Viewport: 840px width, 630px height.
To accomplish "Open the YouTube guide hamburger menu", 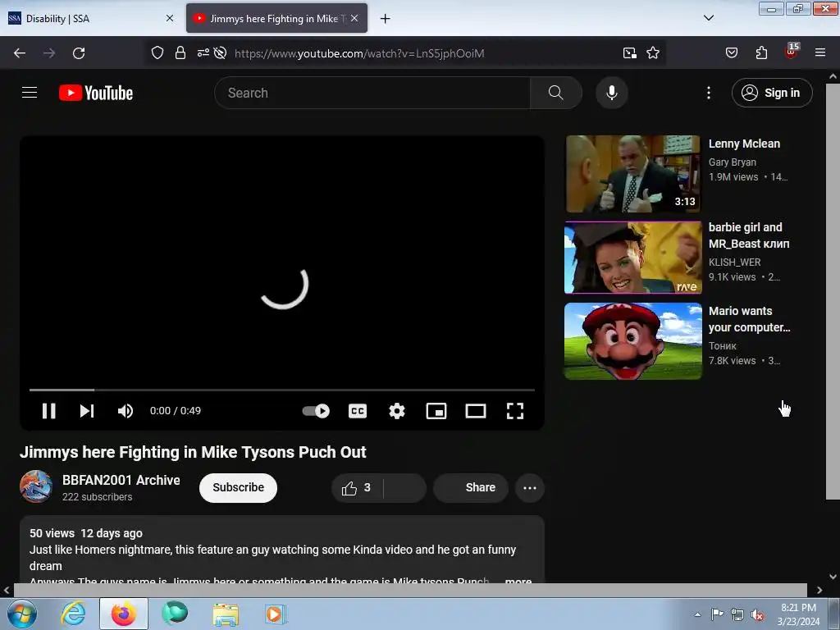I will click(30, 93).
